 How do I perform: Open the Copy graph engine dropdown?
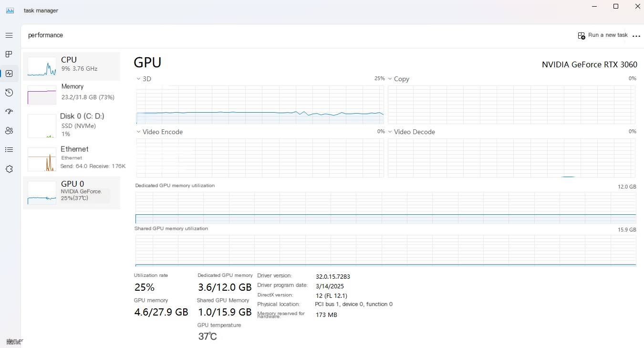point(390,79)
